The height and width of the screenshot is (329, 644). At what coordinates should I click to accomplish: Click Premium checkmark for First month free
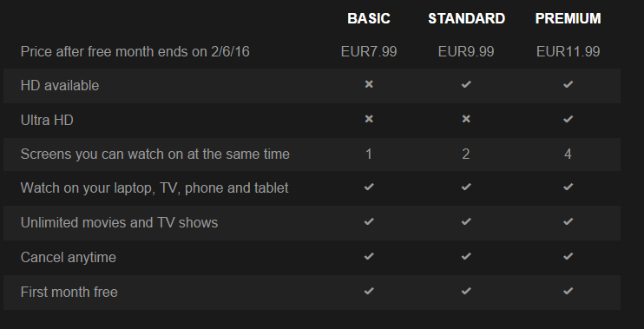coord(568,291)
